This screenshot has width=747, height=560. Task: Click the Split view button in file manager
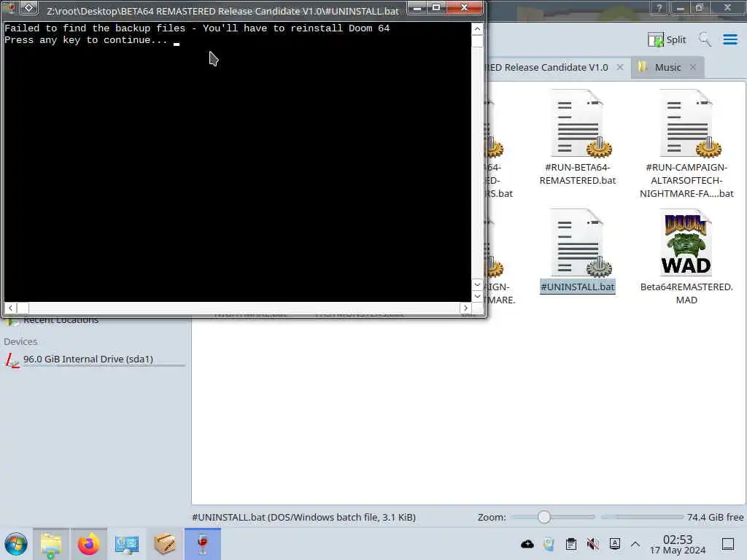click(667, 39)
